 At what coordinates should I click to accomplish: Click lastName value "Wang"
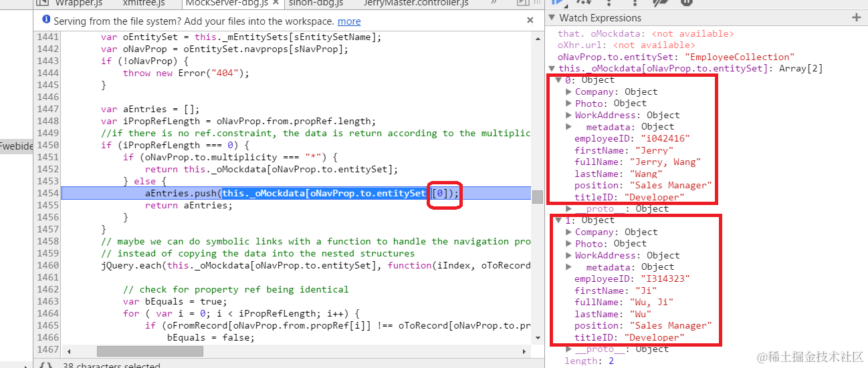click(646, 174)
